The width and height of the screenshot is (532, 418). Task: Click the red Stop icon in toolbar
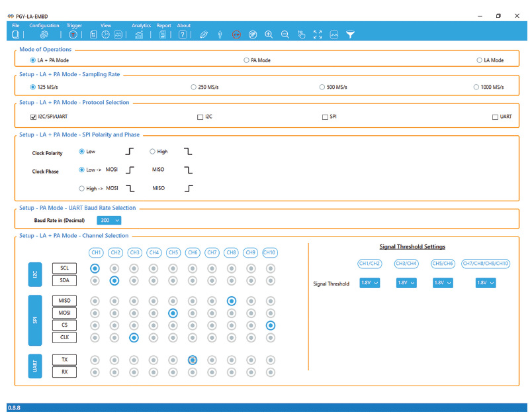[236, 34]
